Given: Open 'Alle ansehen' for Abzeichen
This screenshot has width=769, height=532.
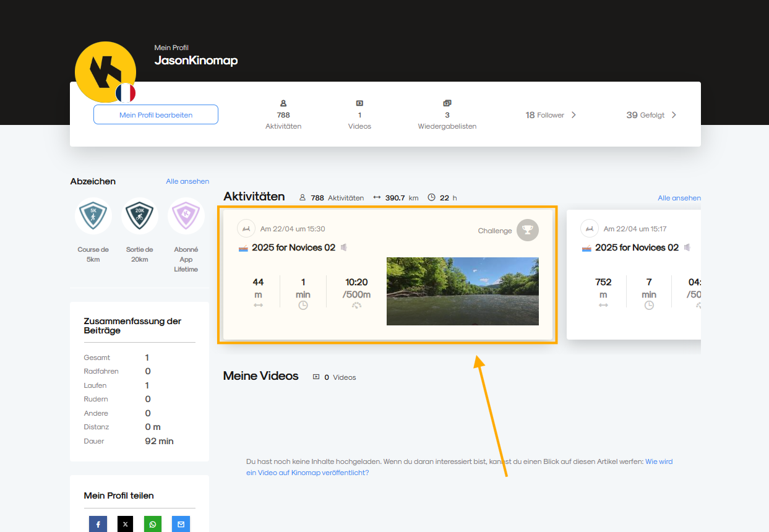Looking at the screenshot, I should click(187, 181).
